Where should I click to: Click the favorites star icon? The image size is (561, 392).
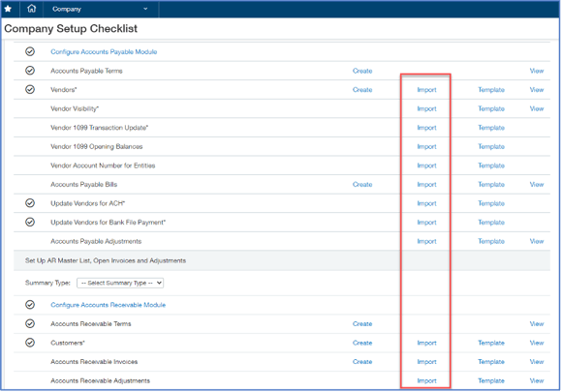8,9
